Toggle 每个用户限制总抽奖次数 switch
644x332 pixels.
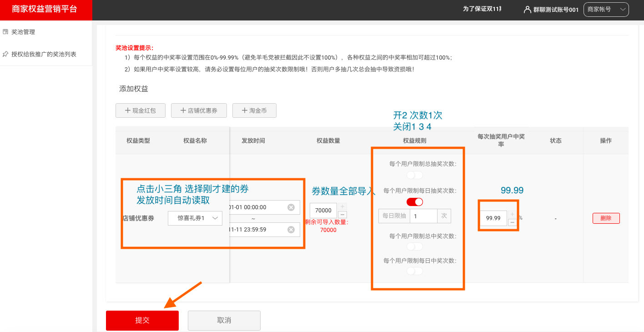pyautogui.click(x=415, y=175)
